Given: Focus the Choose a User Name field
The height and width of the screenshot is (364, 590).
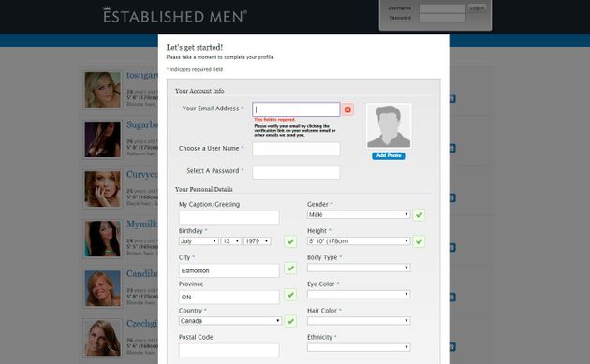Looking at the screenshot, I should (296, 149).
